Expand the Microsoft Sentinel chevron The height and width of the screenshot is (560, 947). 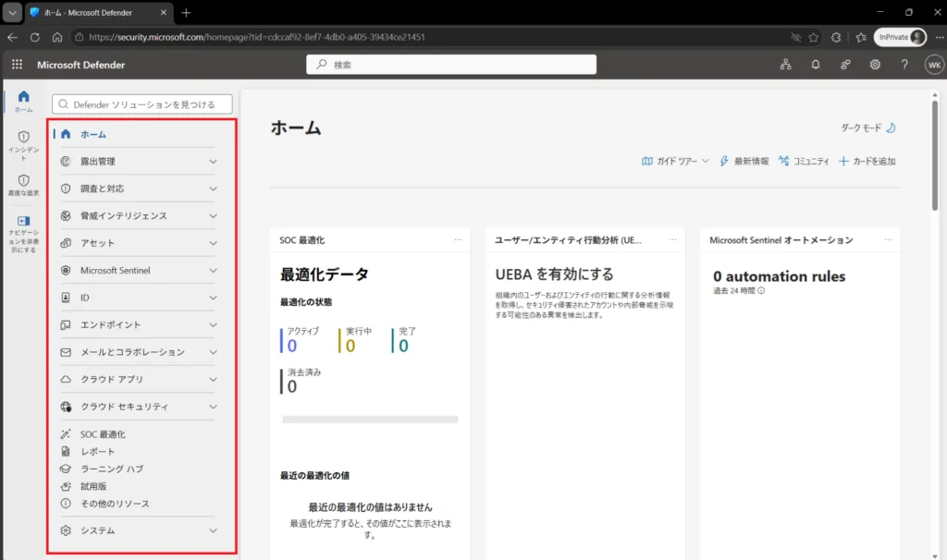tap(214, 271)
